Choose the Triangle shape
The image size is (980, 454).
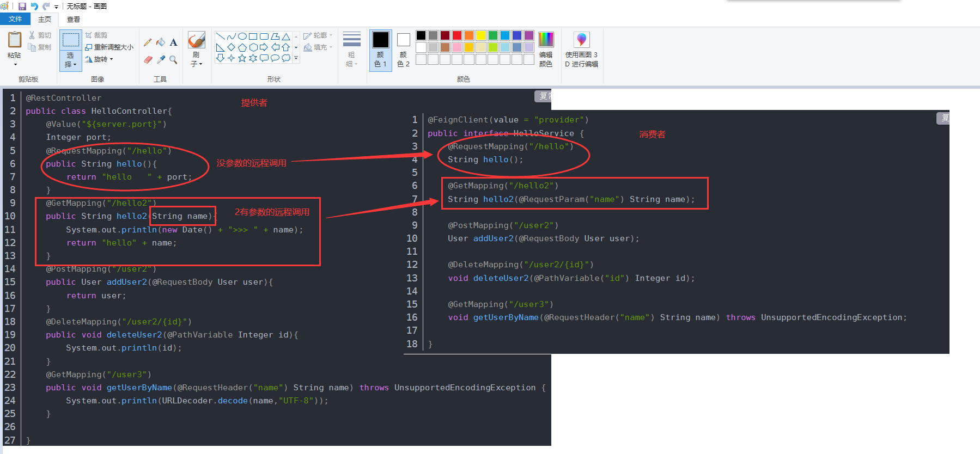285,36
